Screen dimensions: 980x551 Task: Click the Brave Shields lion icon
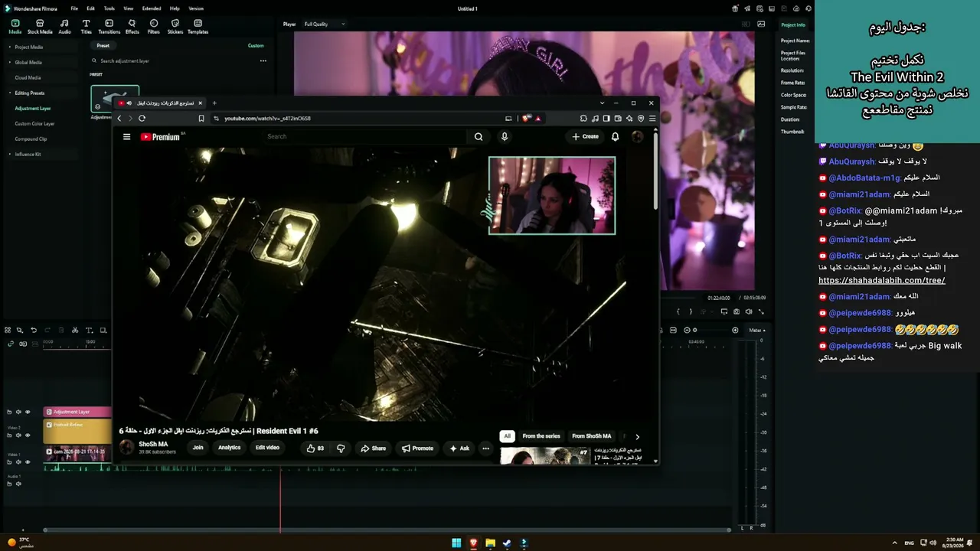(x=525, y=119)
